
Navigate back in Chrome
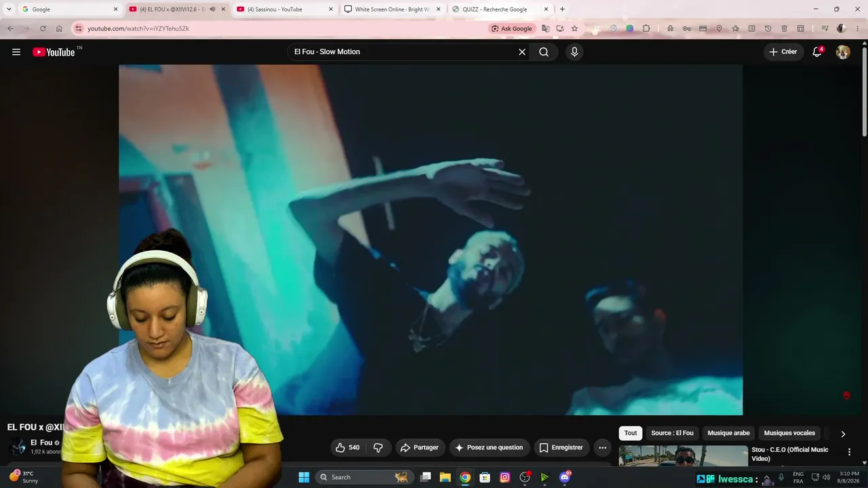tap(10, 28)
